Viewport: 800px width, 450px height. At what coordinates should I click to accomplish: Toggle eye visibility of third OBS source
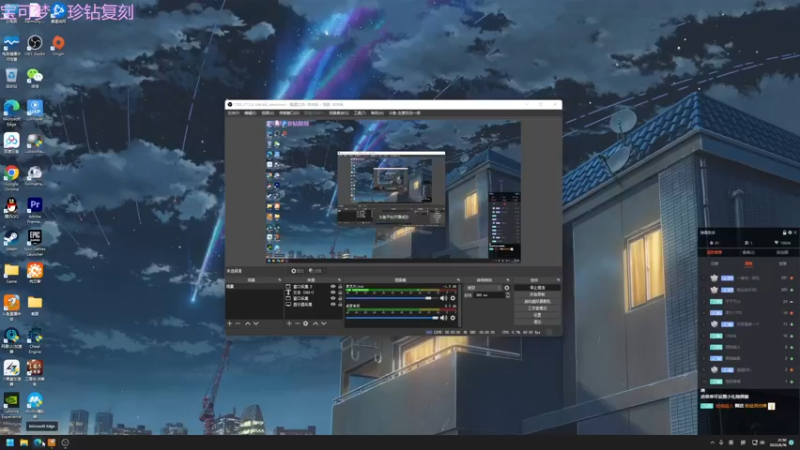[333, 298]
